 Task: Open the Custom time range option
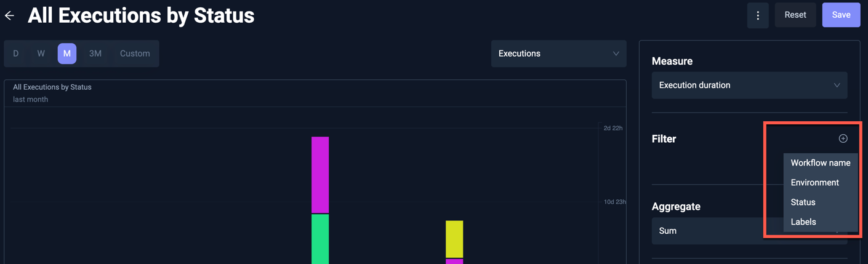coord(135,54)
